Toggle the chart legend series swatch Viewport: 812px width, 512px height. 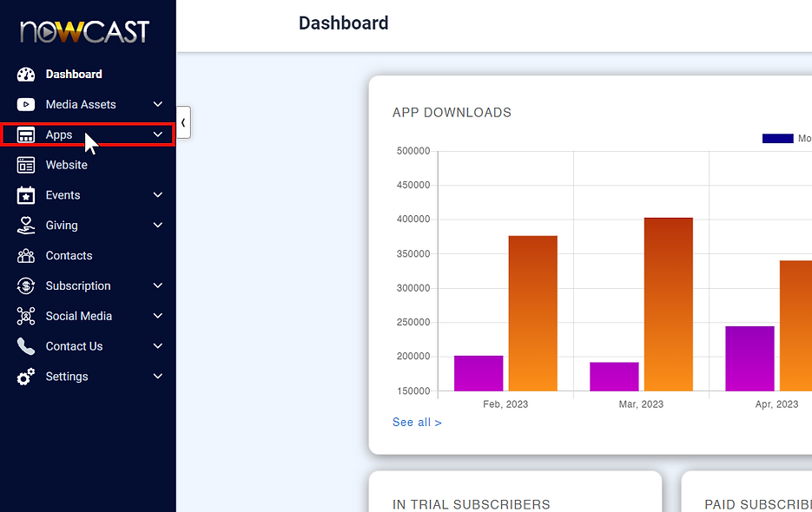click(x=777, y=138)
